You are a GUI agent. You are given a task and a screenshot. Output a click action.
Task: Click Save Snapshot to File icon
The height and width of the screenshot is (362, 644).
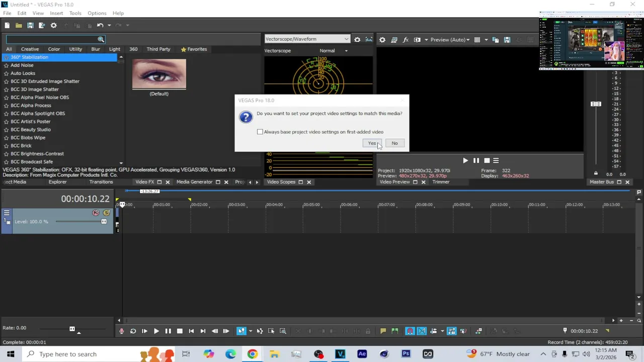click(x=507, y=40)
